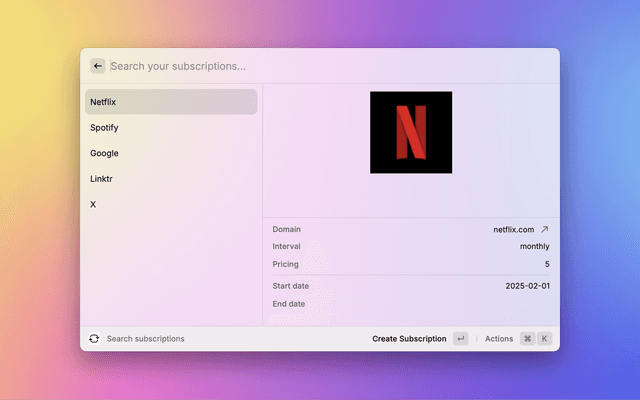Select the Spotify subscription
The image size is (640, 400).
click(170, 128)
